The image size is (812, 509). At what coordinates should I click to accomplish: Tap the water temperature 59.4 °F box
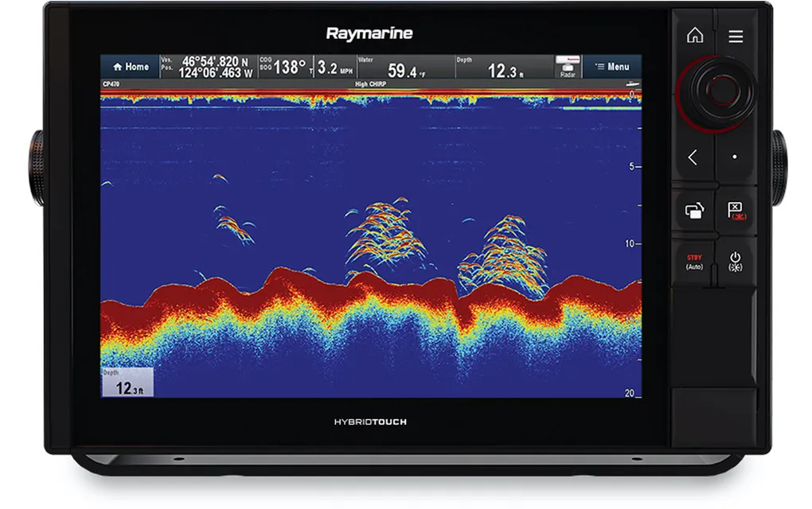[x=404, y=67]
